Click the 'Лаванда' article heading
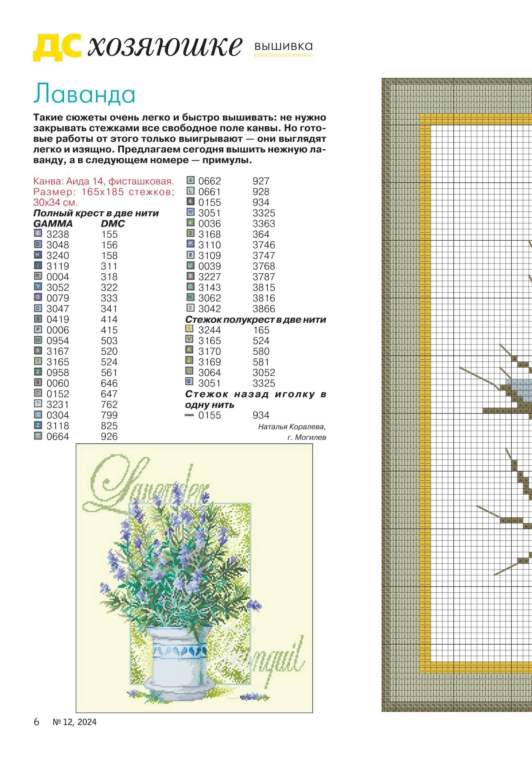Viewport: 532px width, 758px height. [85, 94]
